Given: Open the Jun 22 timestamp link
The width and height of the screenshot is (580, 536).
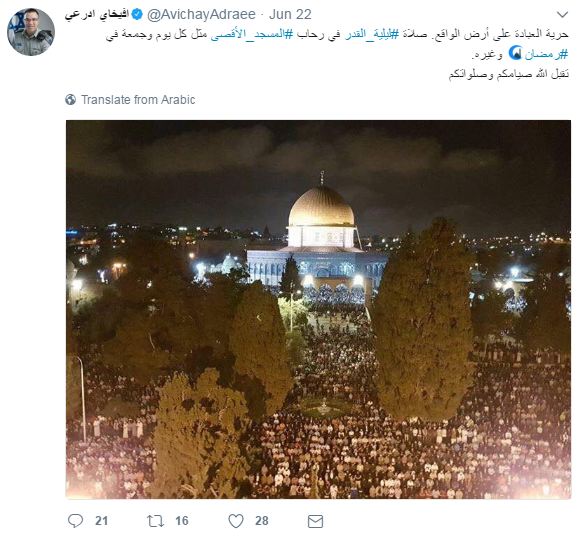Looking at the screenshot, I should tap(290, 14).
